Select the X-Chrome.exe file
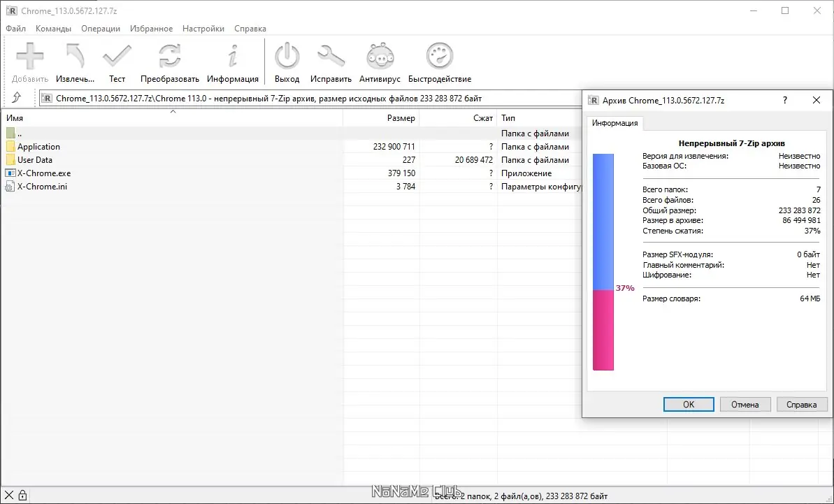834x504 pixels. (x=43, y=173)
